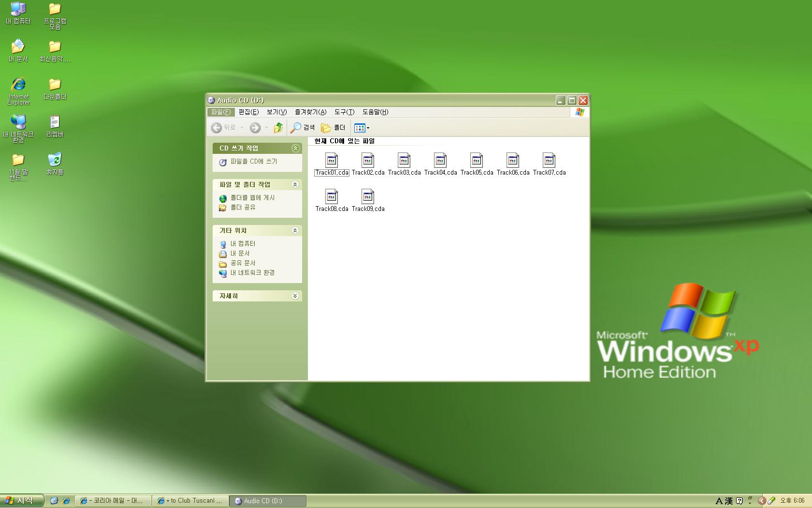
Task: Go to 내 문서 in sidebar
Action: tap(240, 254)
